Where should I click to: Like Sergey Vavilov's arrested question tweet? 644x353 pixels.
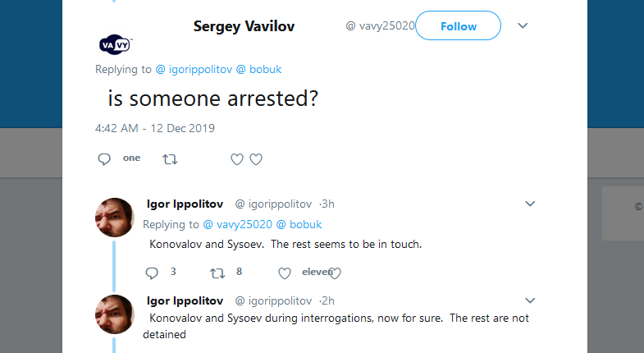tap(237, 159)
